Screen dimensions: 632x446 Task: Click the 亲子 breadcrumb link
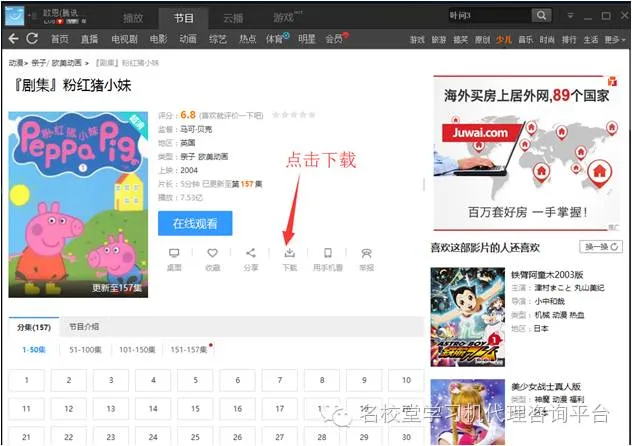click(39, 63)
